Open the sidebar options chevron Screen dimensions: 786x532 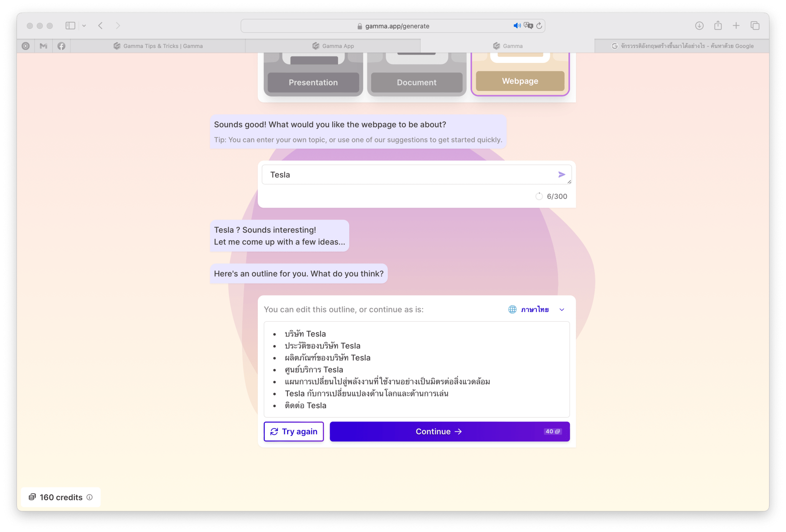[84, 26]
